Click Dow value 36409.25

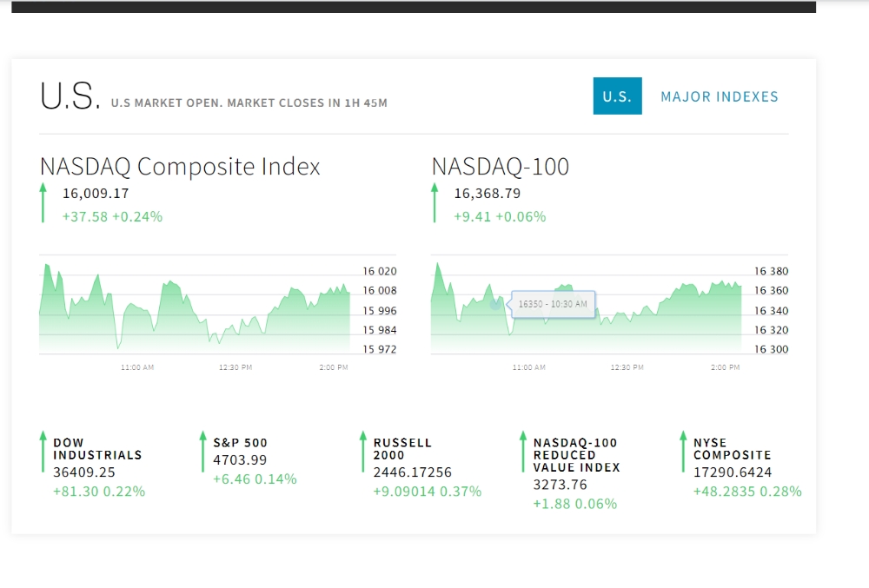click(84, 472)
